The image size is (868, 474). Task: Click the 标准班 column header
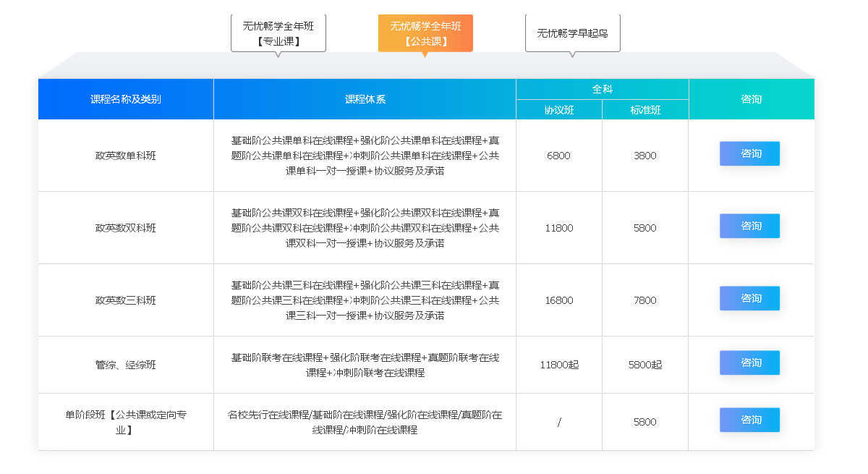tap(644, 110)
